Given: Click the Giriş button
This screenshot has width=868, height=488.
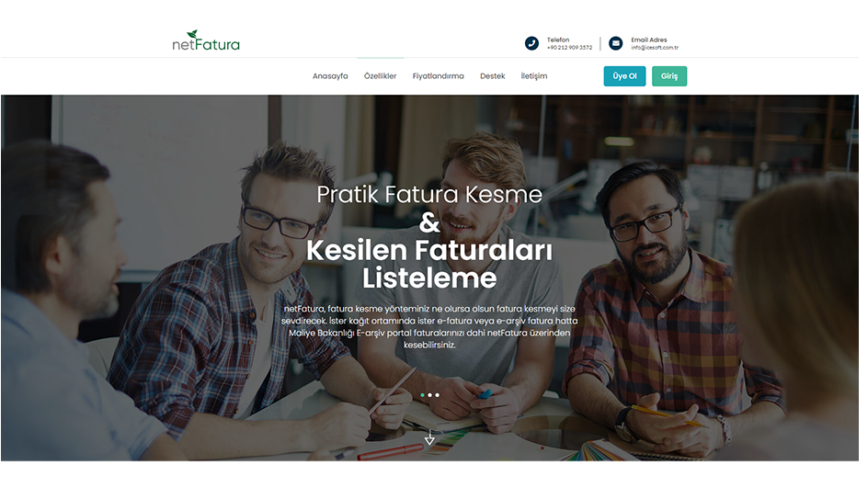Looking at the screenshot, I should click(669, 76).
